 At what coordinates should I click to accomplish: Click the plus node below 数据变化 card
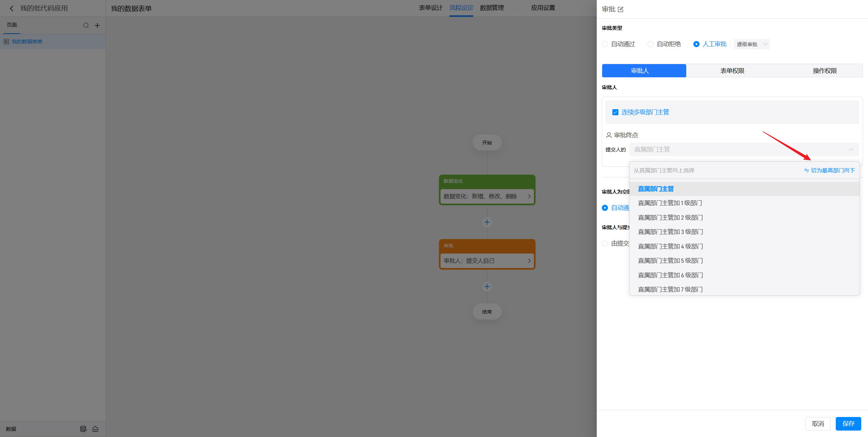(x=487, y=222)
